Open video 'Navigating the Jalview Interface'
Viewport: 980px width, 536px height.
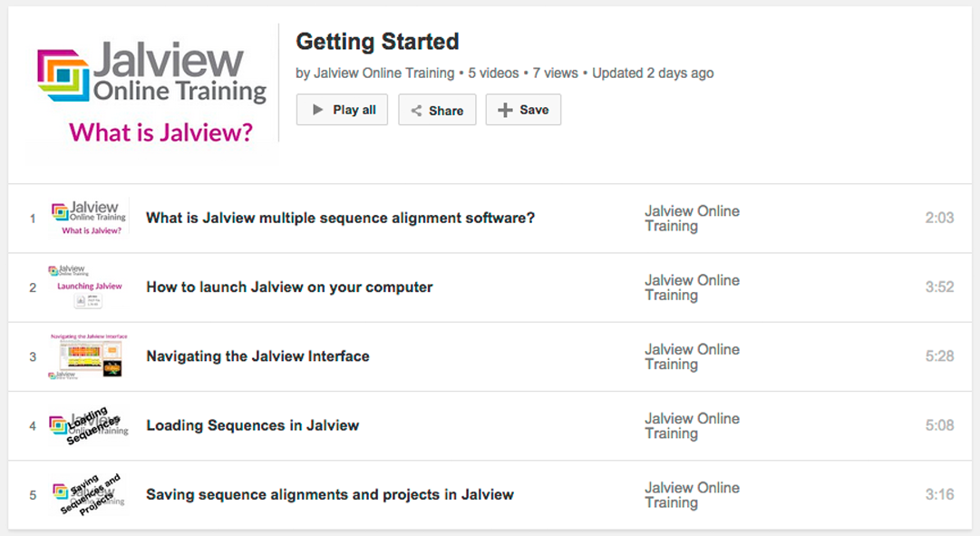pos(257,356)
